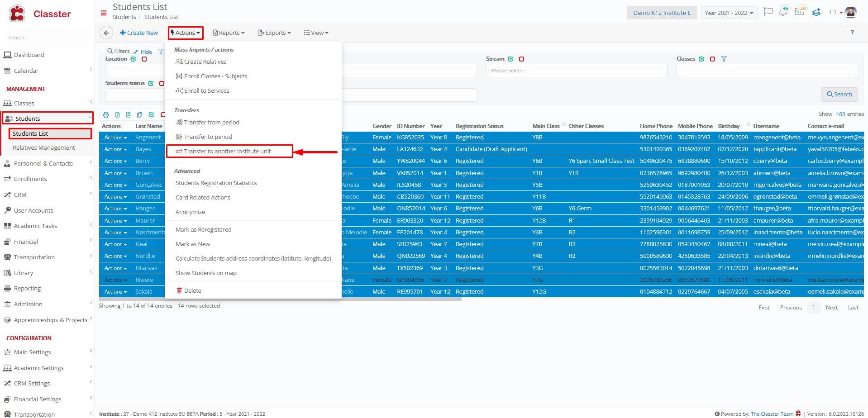Open Stream Please Select dropdown

coord(577,71)
